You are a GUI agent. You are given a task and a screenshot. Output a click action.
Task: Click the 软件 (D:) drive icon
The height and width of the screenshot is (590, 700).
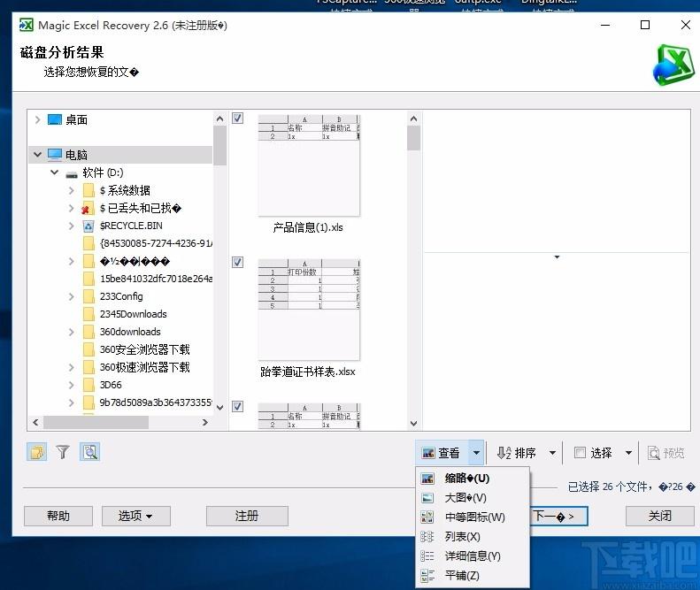pyautogui.click(x=72, y=173)
